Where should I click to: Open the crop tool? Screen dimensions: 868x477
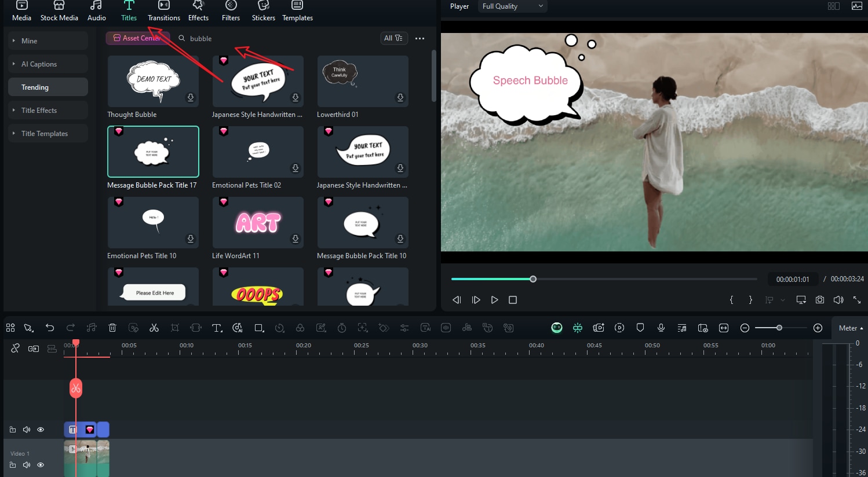(175, 328)
